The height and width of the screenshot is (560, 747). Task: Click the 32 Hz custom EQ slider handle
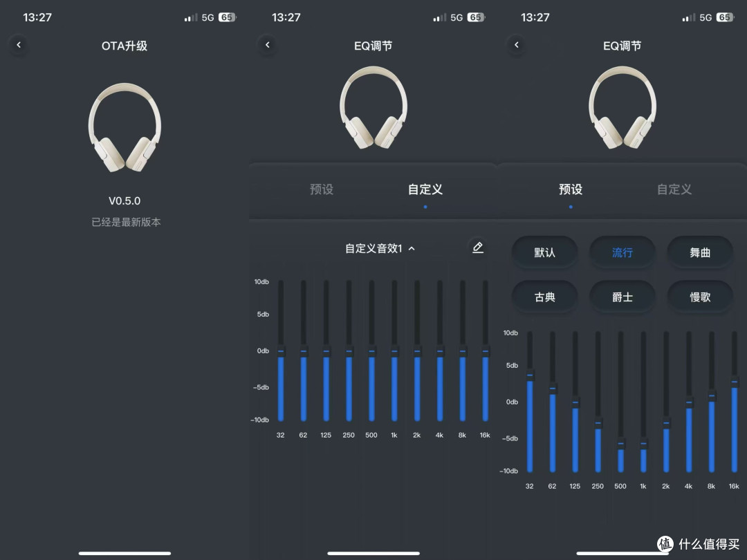[281, 351]
